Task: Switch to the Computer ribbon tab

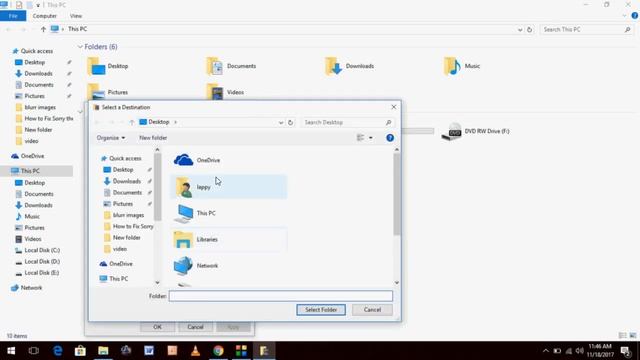Action: point(44,16)
